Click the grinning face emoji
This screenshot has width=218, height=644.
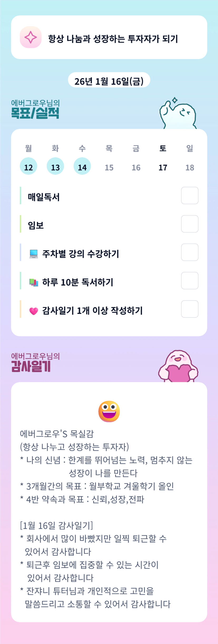click(x=109, y=411)
